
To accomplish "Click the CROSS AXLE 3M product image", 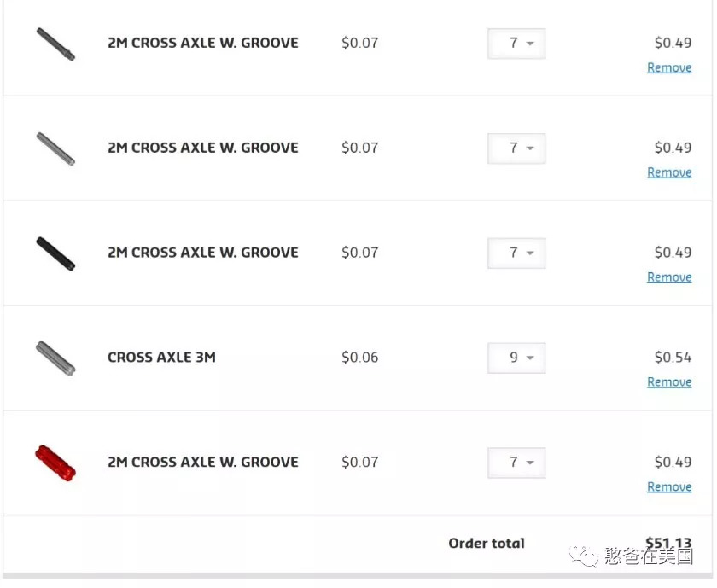I will tap(55, 358).
